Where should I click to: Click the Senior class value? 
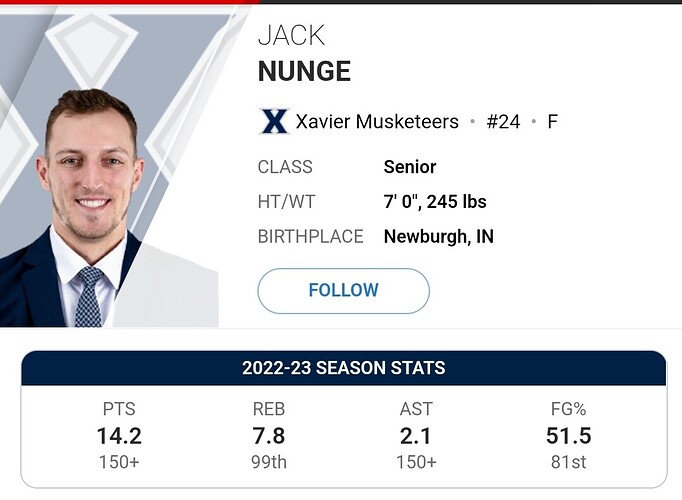point(410,167)
